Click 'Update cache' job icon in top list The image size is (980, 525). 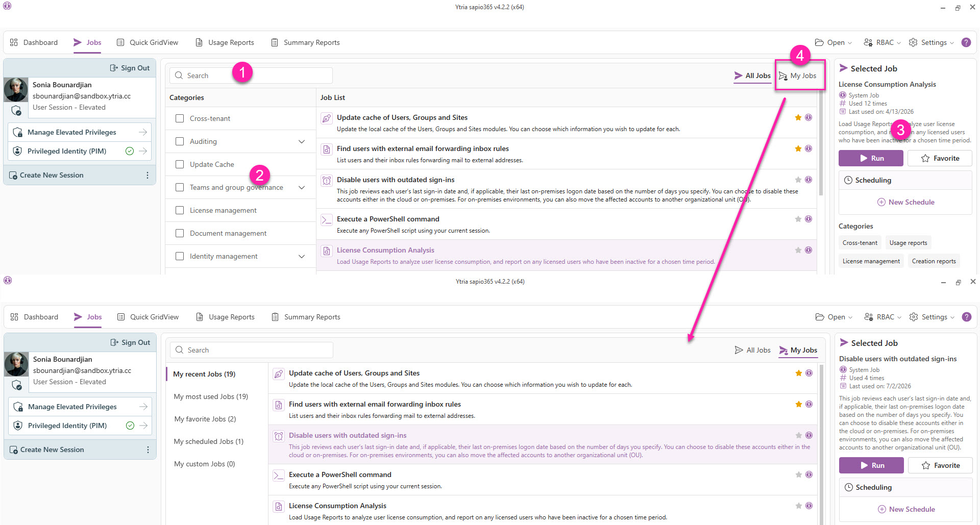click(326, 118)
